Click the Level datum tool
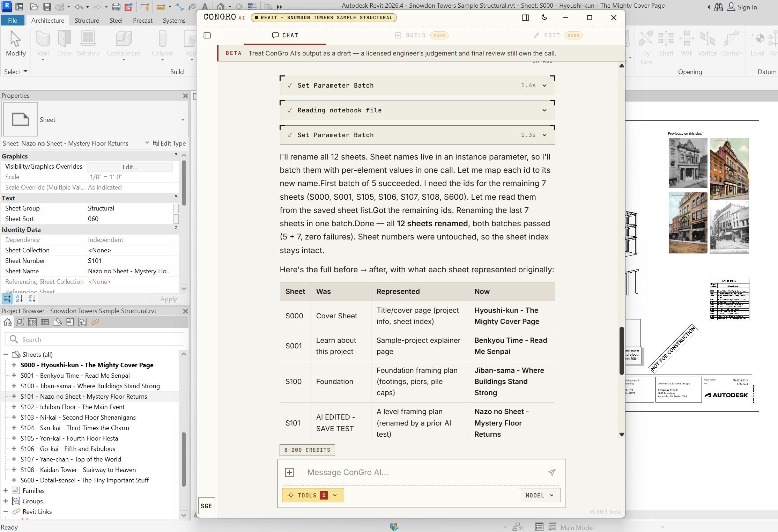 (757, 44)
